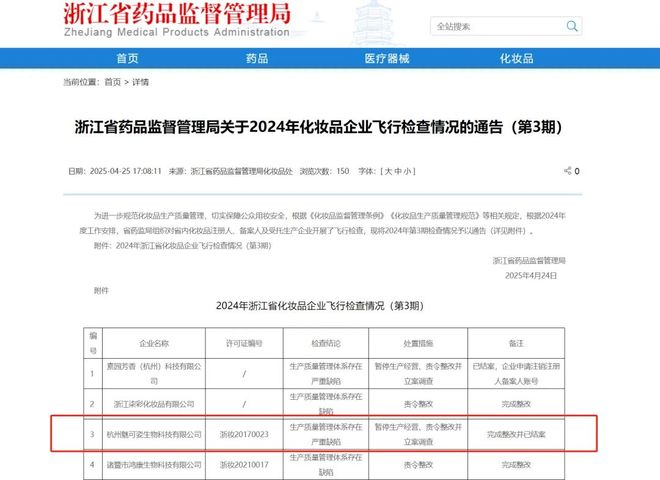Click 责令整改 measure in row 2
This screenshot has width=660, height=480.
418,404
